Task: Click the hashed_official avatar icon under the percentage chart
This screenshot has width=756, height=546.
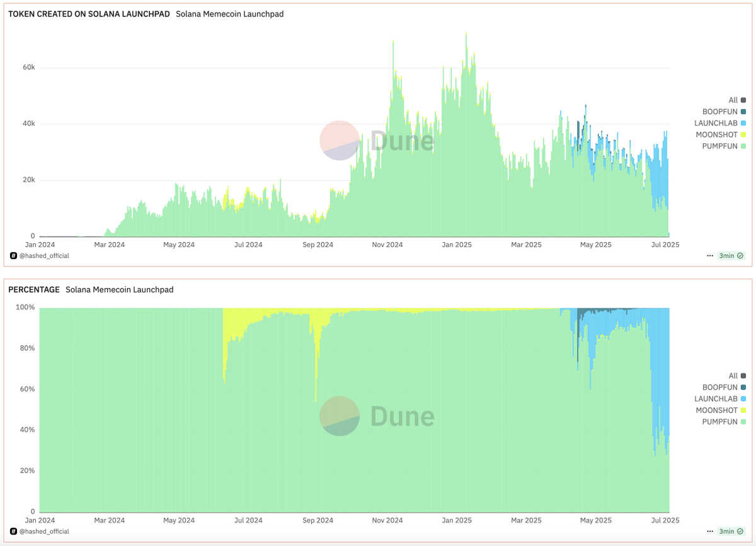Action: pos(13,531)
